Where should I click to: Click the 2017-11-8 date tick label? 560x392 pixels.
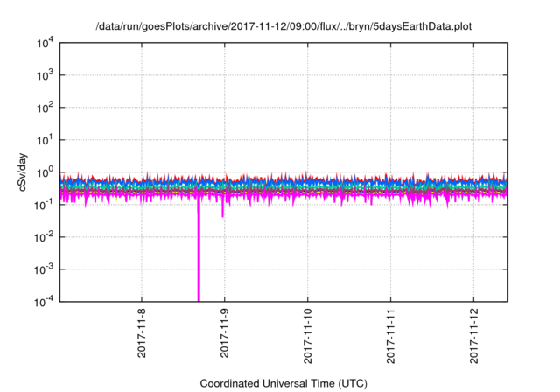point(142,333)
